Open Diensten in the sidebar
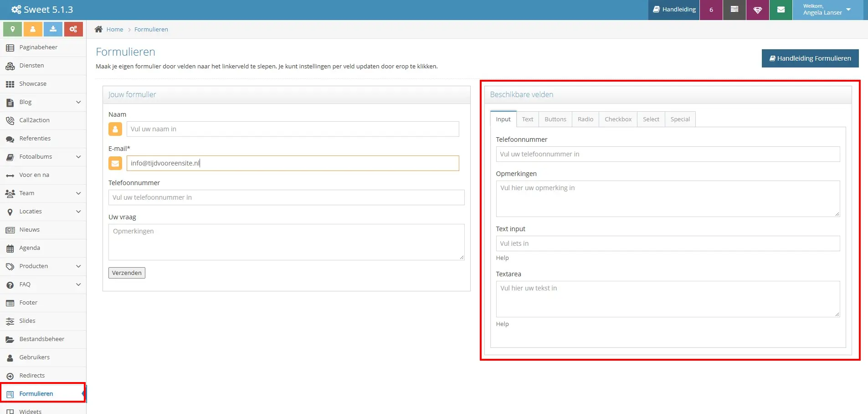Viewport: 868px width, 414px height. pyautogui.click(x=43, y=66)
